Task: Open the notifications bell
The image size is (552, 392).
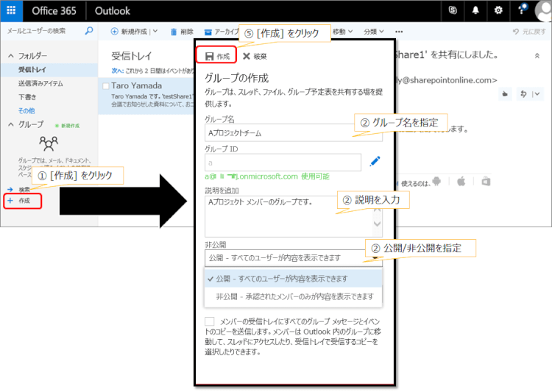Action: (x=475, y=10)
